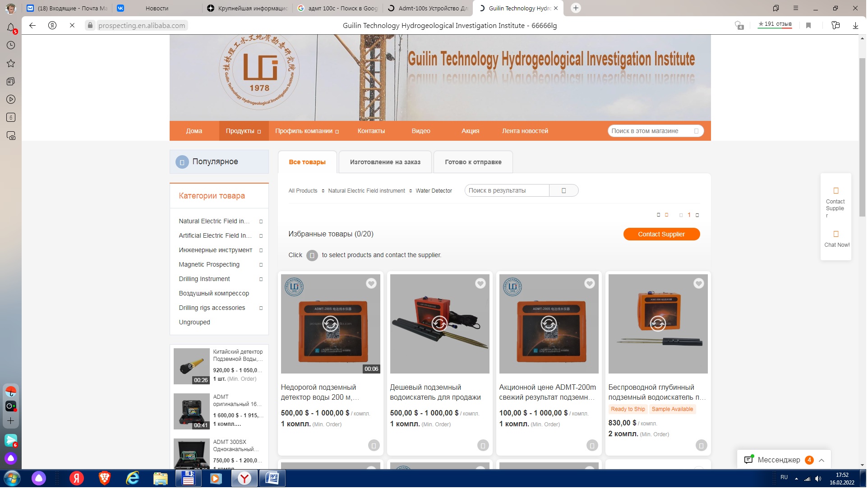Expand the Продукты navigation dropdown
The height and width of the screenshot is (489, 868).
(x=244, y=131)
